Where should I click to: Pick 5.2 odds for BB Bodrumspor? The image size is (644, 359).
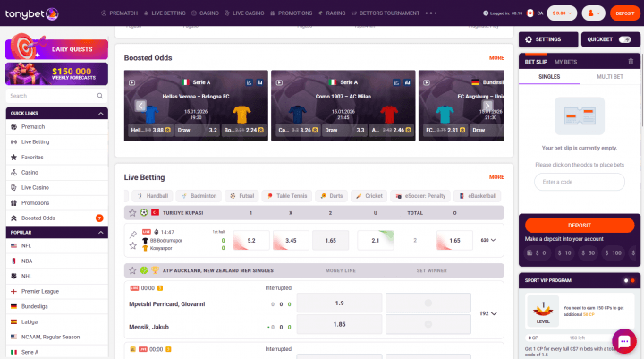click(251, 240)
